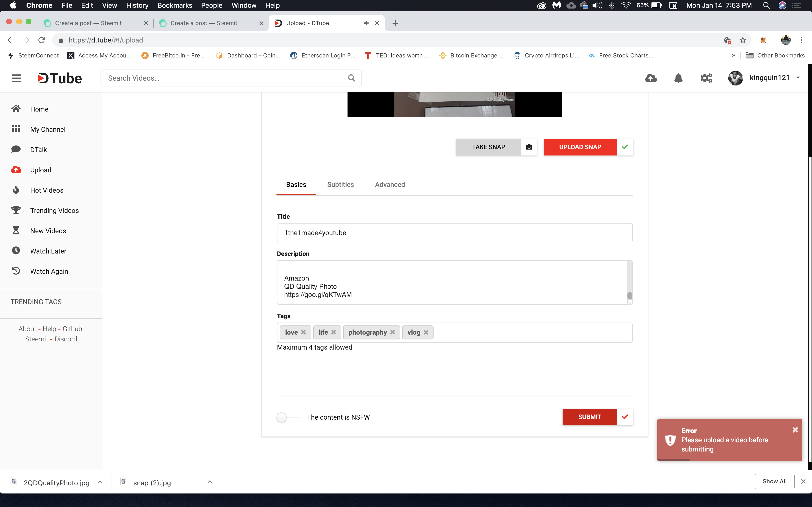The height and width of the screenshot is (507, 812).
Task: Click the hamburger menu icon
Action: coord(16,78)
